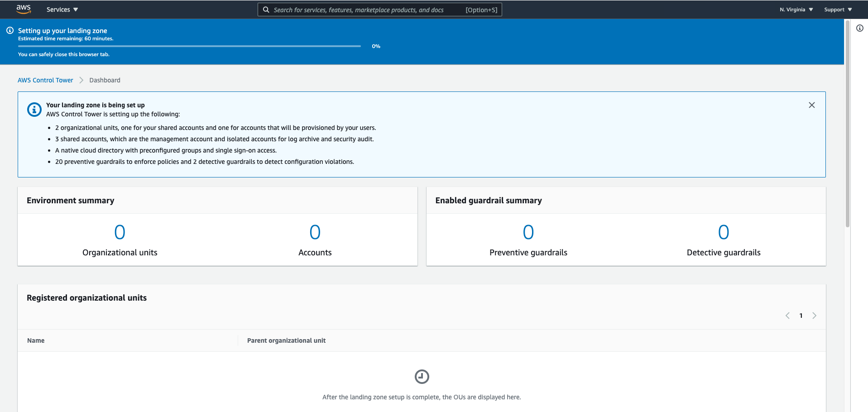The width and height of the screenshot is (868, 412).
Task: Open the Services dropdown menu
Action: pyautogui.click(x=62, y=10)
